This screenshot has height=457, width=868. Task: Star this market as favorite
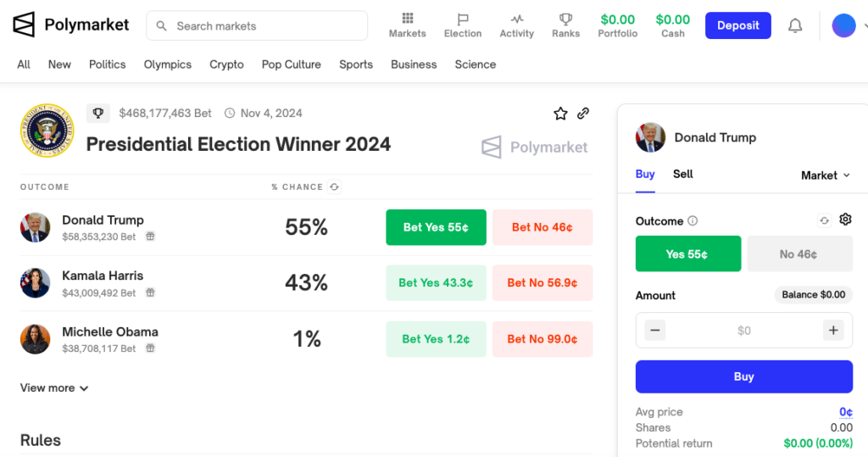560,114
